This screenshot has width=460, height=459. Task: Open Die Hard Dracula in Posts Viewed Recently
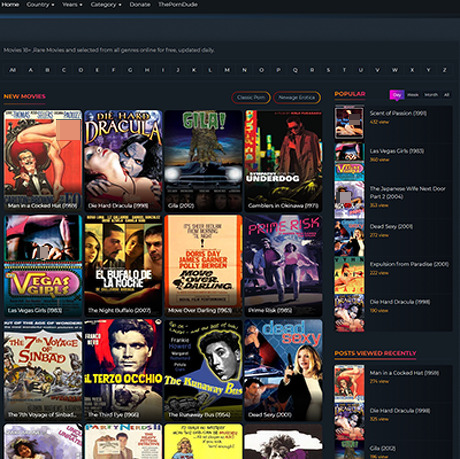(400, 411)
